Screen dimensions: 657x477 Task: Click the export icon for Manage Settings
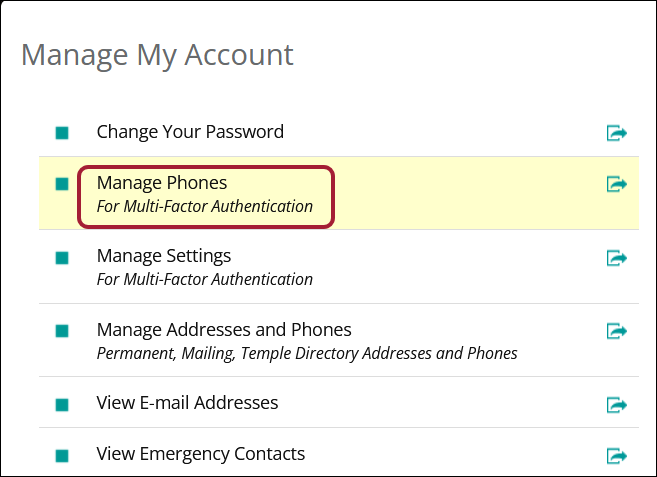617,258
